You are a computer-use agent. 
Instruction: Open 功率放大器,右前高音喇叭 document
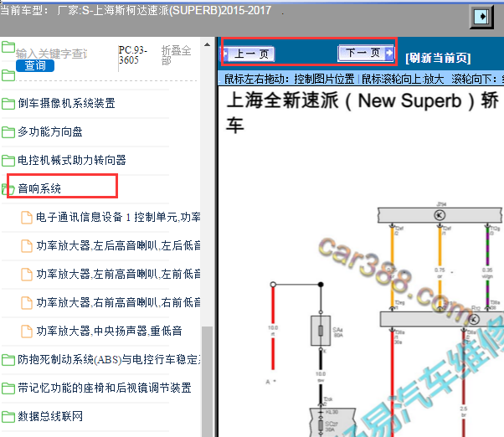(x=118, y=302)
